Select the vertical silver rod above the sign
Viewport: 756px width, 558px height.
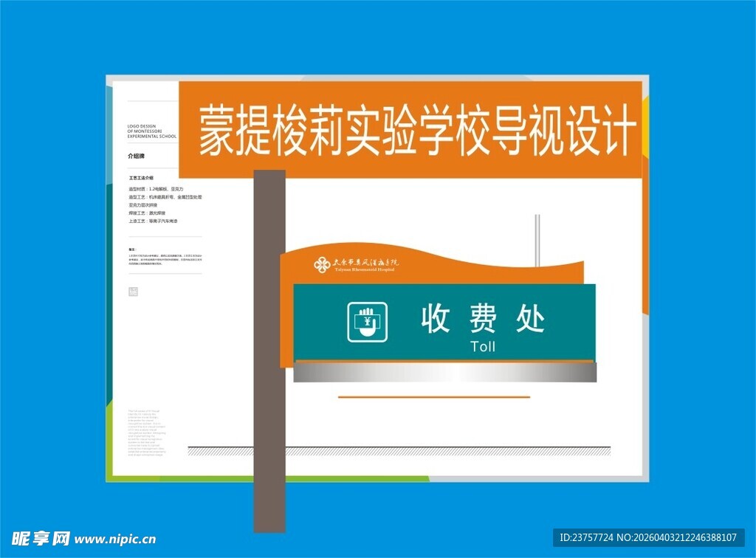tap(537, 240)
